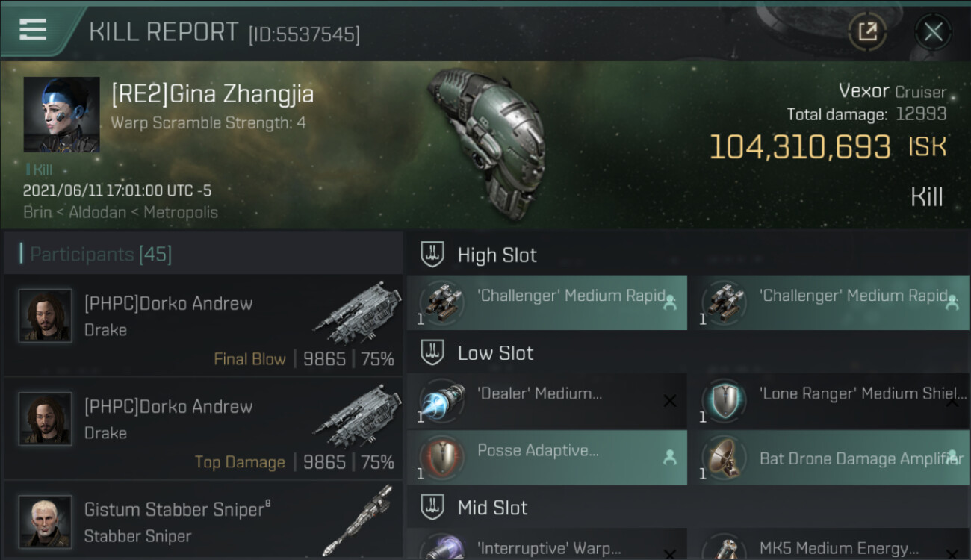Select the Top Damage Dorko Andrew entry

[203, 428]
